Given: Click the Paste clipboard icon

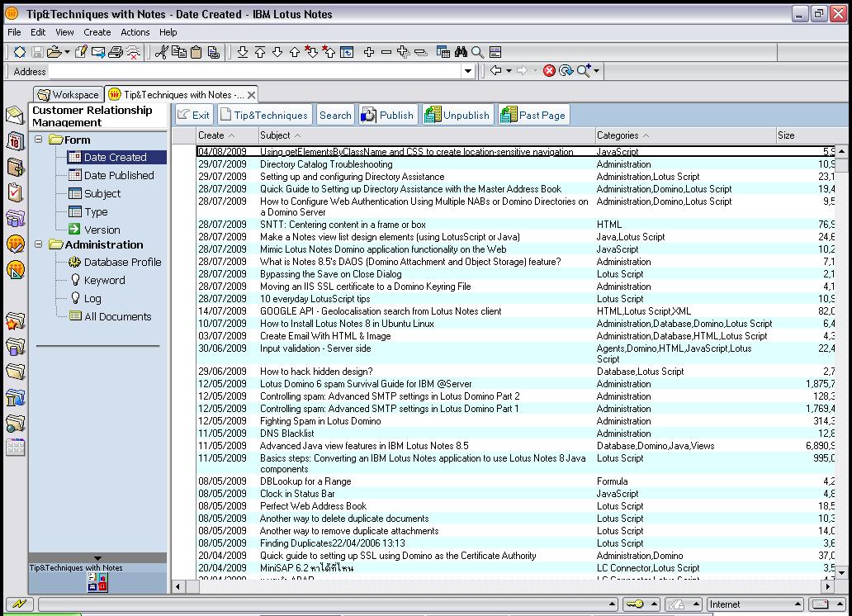Looking at the screenshot, I should click(x=196, y=52).
